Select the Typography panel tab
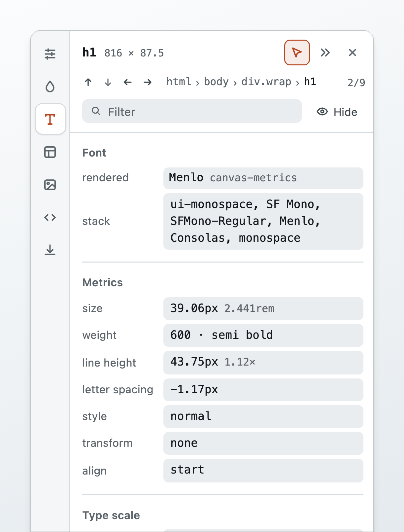 pos(50,119)
